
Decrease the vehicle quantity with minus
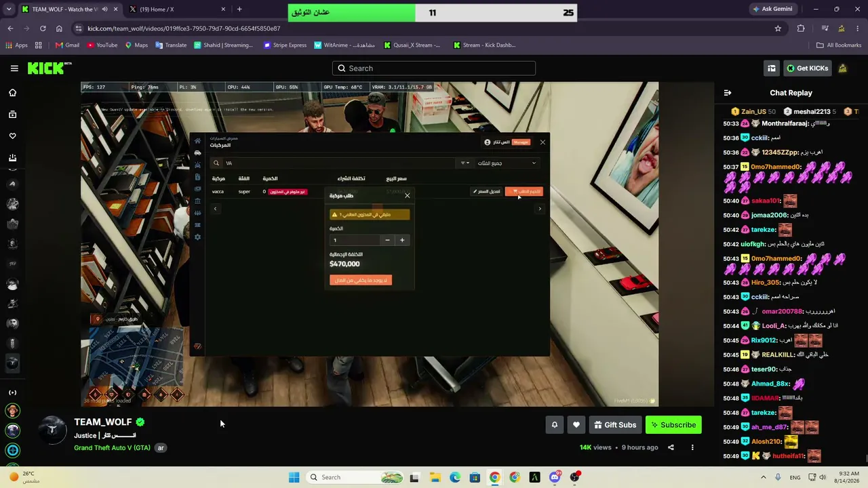[x=387, y=240]
